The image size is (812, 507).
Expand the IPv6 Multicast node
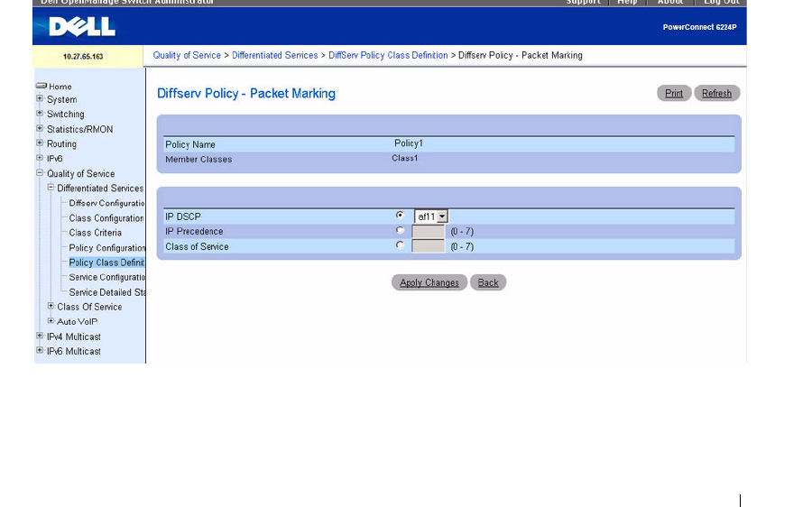[x=40, y=350]
